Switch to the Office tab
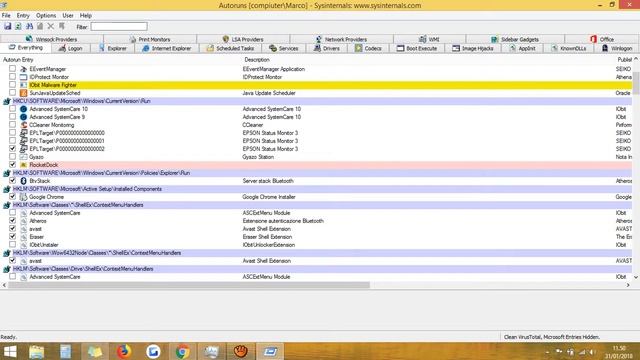Image resolution: width=640 pixels, height=360 pixels. point(602,39)
